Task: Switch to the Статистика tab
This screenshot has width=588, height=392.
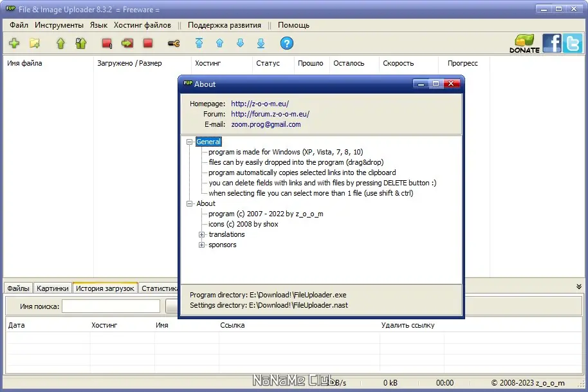Action: 159,288
